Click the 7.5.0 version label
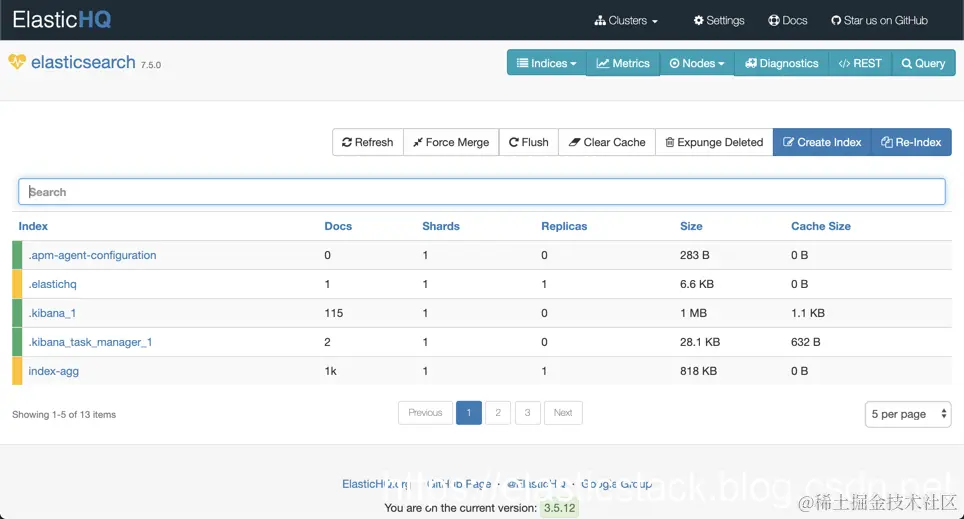 tap(151, 65)
